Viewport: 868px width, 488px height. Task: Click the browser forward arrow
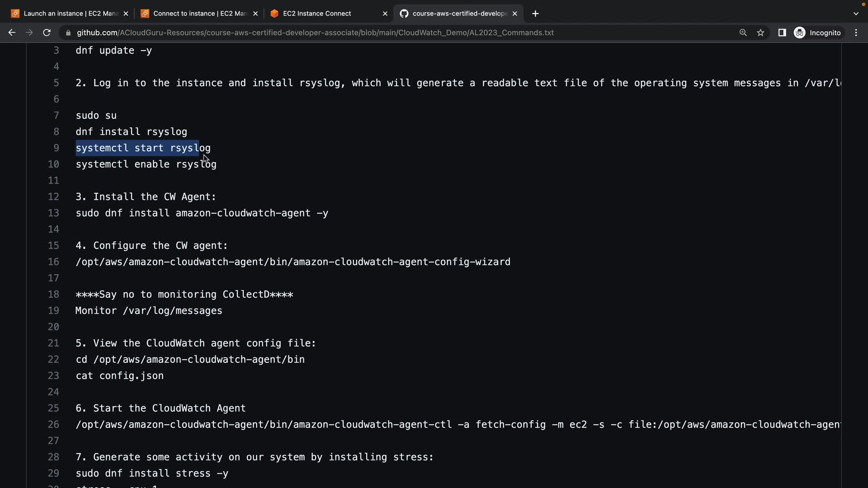(29, 33)
